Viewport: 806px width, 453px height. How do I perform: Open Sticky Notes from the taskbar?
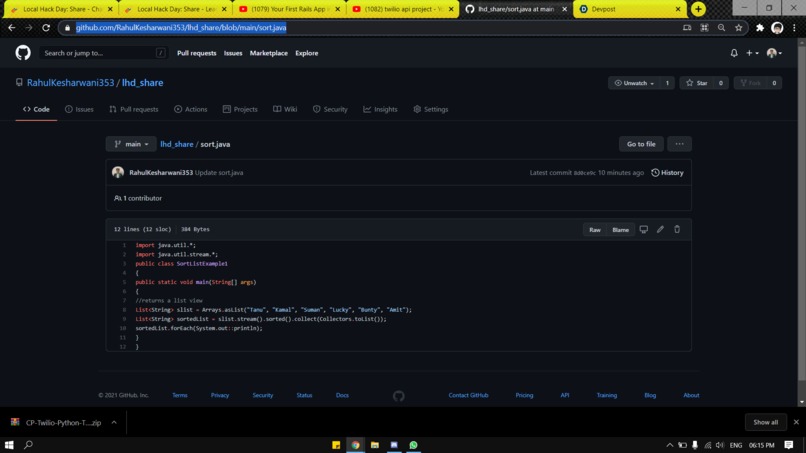(x=336, y=445)
